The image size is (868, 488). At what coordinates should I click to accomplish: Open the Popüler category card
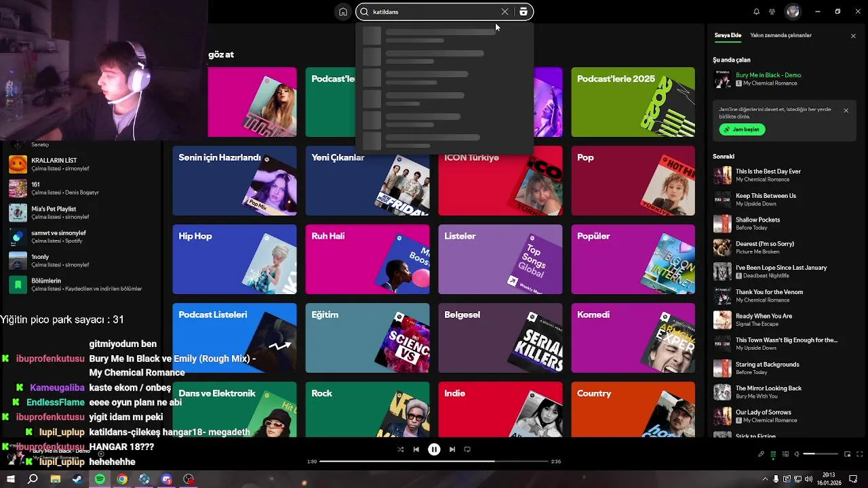coord(633,259)
